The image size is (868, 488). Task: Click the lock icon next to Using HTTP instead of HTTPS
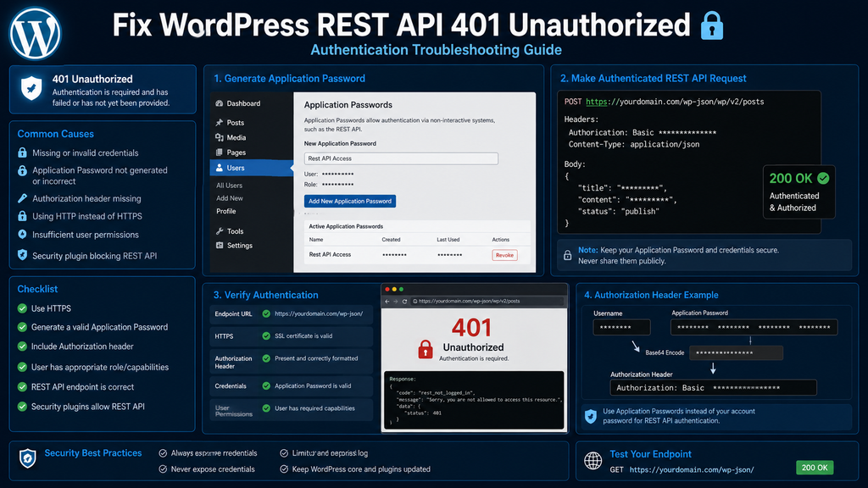(x=22, y=216)
